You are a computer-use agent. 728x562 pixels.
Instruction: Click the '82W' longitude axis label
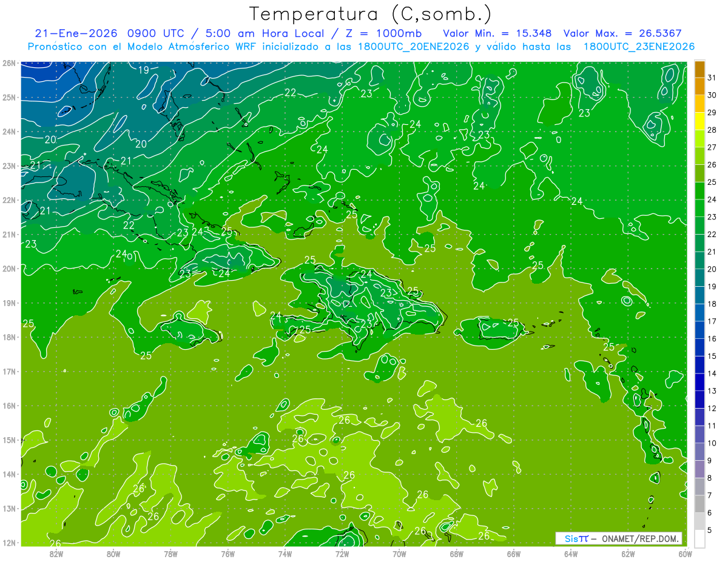pos(56,553)
